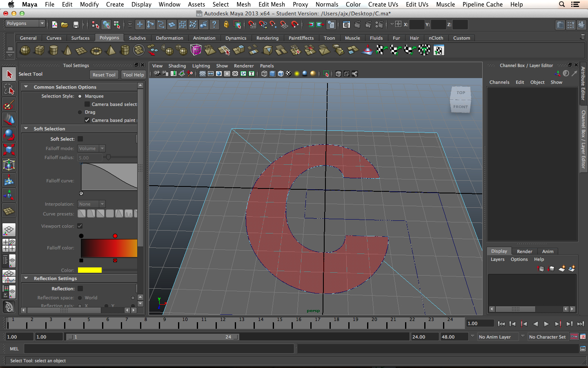Select the polygon sphere shelf icon

pos(25,50)
